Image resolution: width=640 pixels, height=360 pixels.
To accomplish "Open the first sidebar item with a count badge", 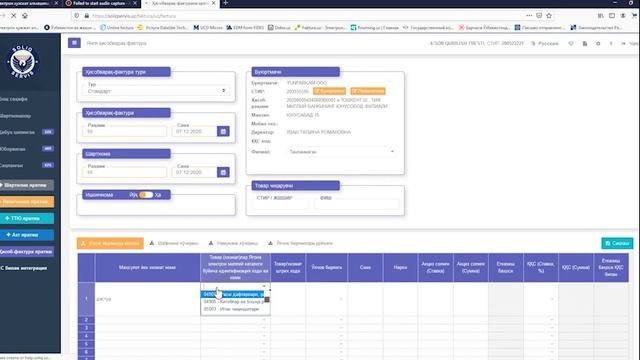I will pos(27,132).
